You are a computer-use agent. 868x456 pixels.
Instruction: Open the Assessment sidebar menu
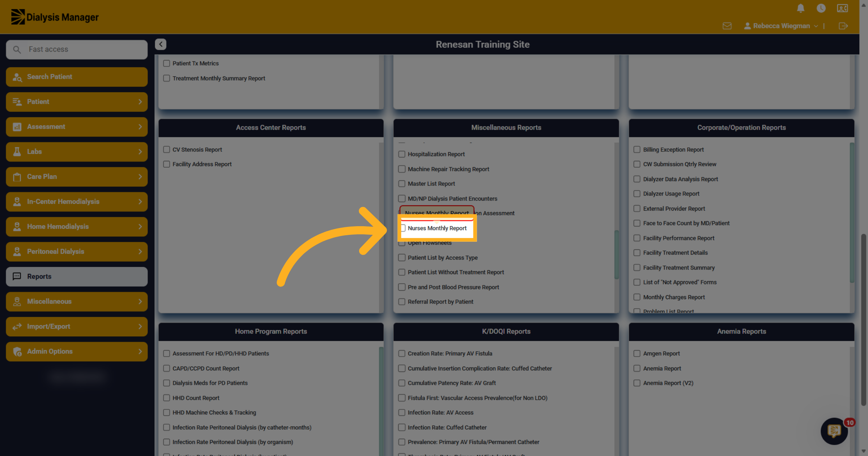[x=77, y=127]
